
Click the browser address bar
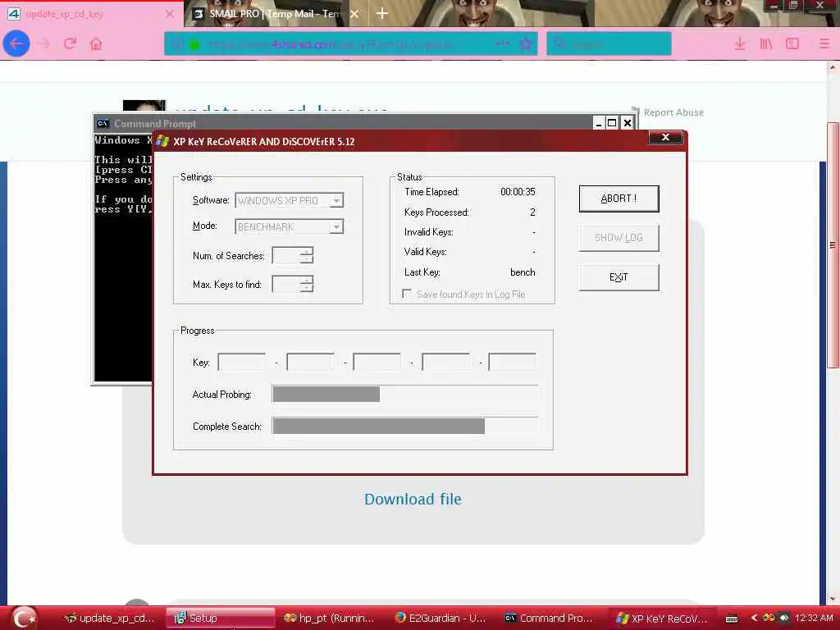coord(351,43)
